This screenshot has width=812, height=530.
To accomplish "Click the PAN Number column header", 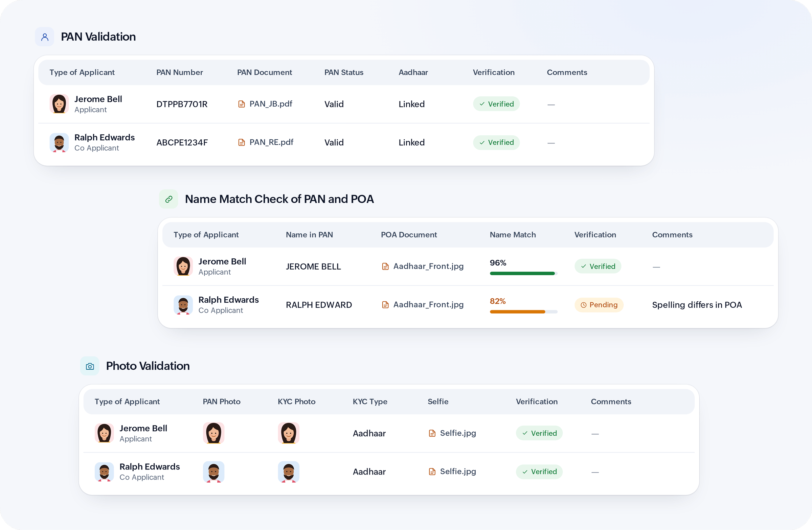I will coord(179,72).
